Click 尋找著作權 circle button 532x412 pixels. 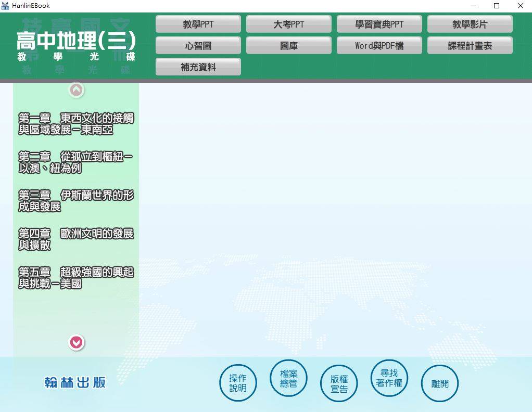389,378
